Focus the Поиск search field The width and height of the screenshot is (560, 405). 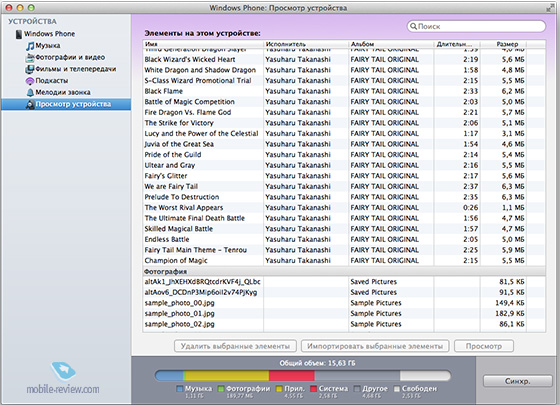(476, 26)
